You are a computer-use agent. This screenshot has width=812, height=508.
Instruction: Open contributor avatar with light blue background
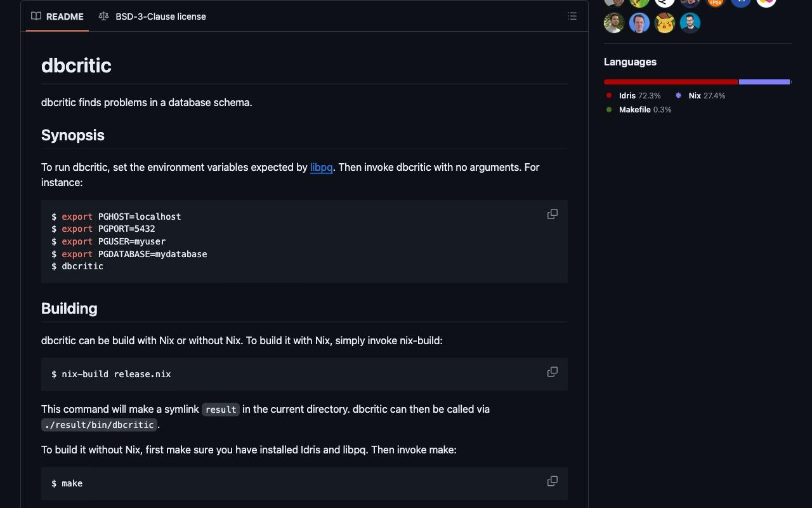tap(639, 23)
